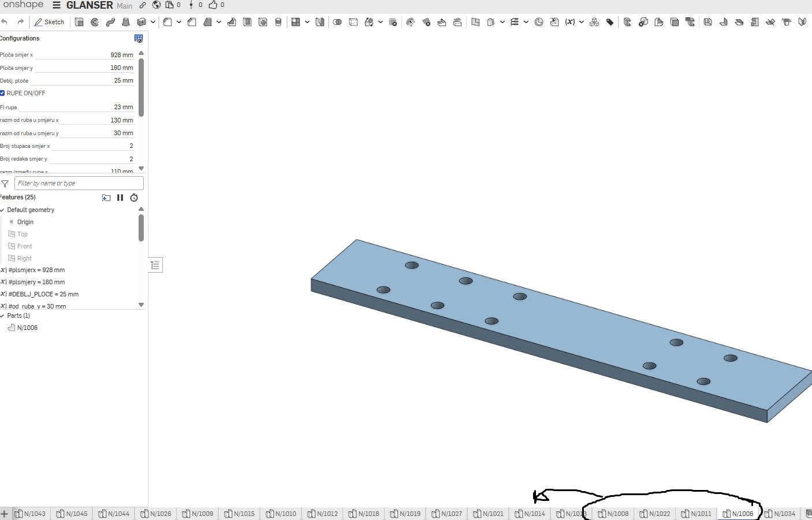
Task: Open the Transform tool dropdown arrow
Action: pos(381,22)
